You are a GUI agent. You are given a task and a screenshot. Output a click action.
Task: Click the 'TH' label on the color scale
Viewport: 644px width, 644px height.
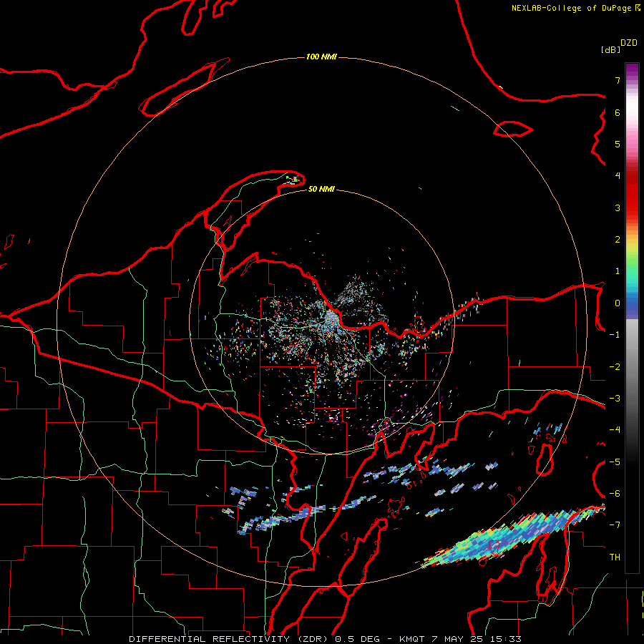(x=615, y=557)
